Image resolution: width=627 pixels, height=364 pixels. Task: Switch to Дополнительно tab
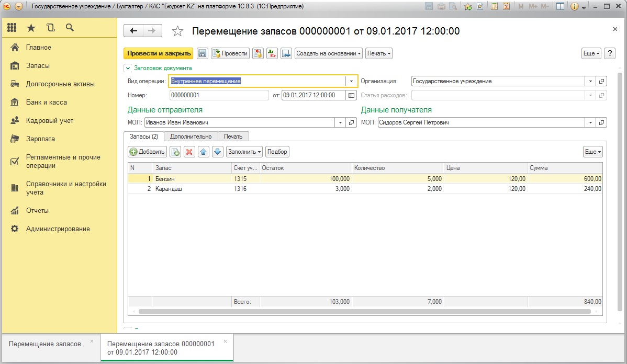coord(191,136)
